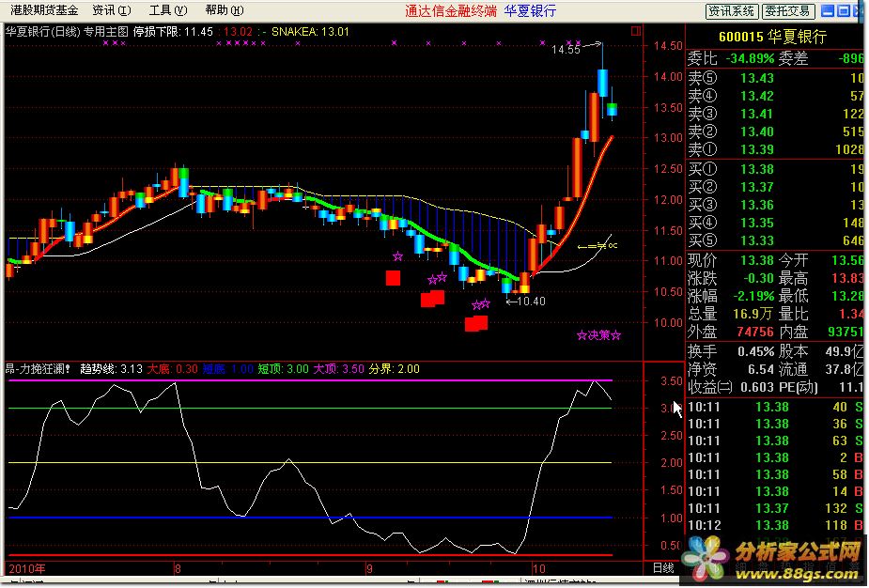The width and height of the screenshot is (869, 588).
Task: Click the red panel icon atop the chart
Action: 636,31
